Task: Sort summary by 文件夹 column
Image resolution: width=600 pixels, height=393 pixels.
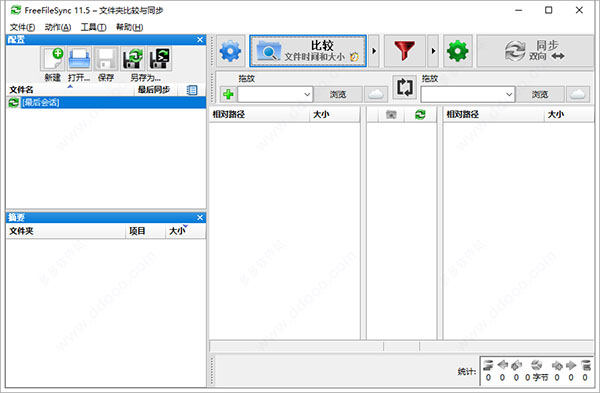Action: pos(66,231)
